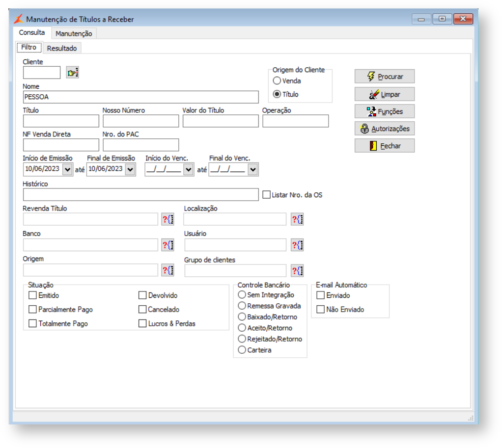Click the Nome field containing PESSOA
The width and height of the screenshot is (502, 448).
click(x=141, y=97)
